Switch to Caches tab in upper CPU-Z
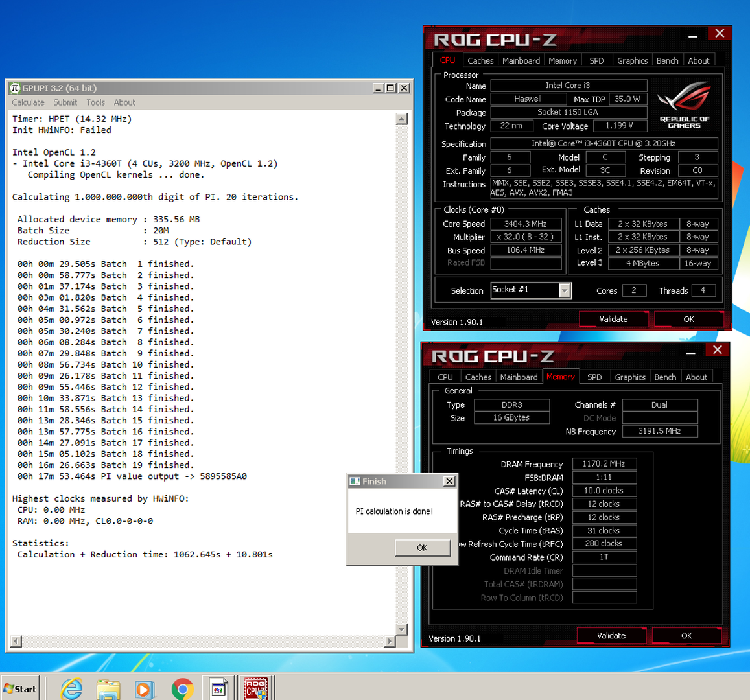Screen dimensions: 750x700 pyautogui.click(x=480, y=61)
